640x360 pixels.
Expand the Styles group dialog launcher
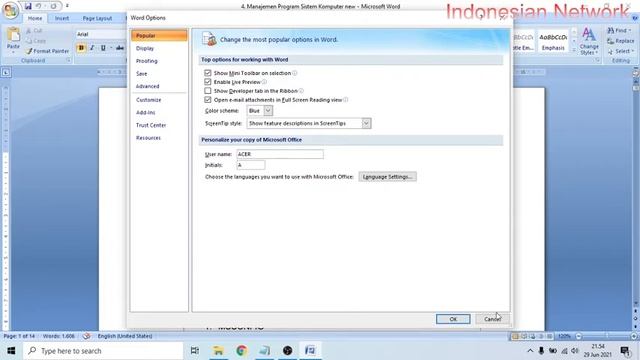pyautogui.click(x=598, y=60)
